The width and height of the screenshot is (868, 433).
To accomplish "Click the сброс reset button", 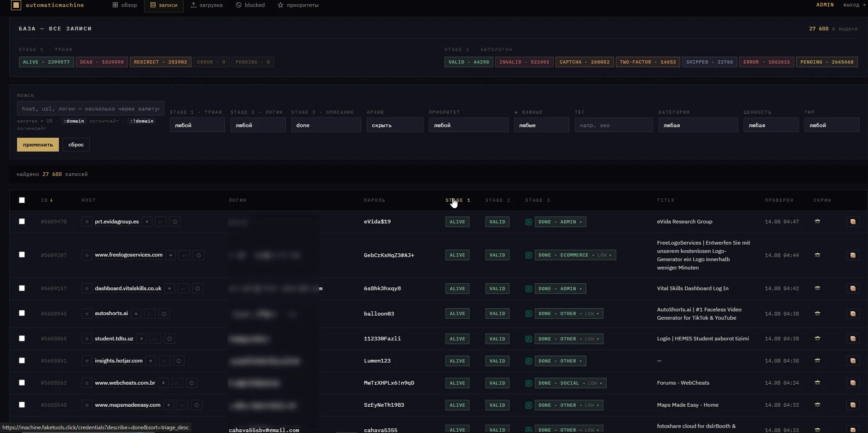I will point(76,145).
